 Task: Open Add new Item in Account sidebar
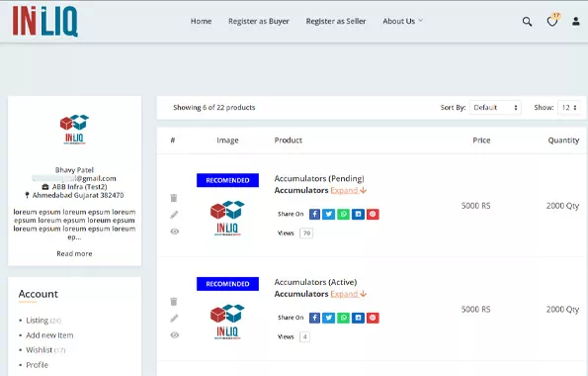49,335
